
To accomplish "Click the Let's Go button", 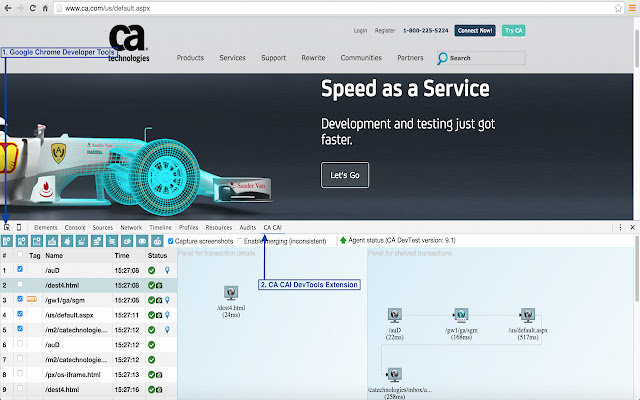I will click(x=345, y=175).
